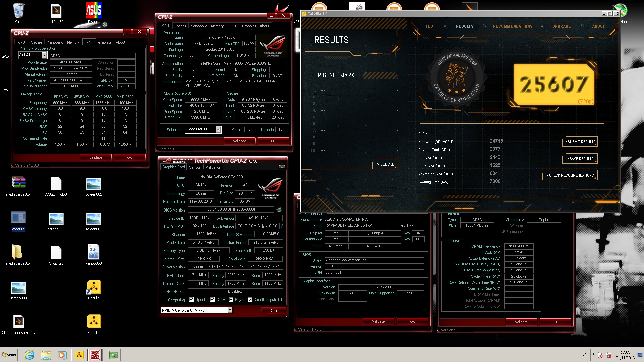Open the TEST menu in Catzilla
This screenshot has height=362, width=644.
click(430, 26)
